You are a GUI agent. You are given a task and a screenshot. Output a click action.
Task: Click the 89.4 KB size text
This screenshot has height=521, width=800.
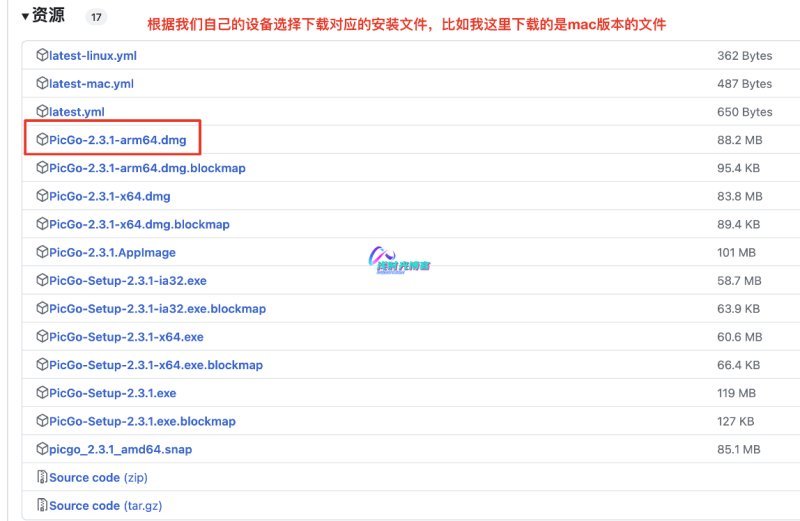[738, 225]
